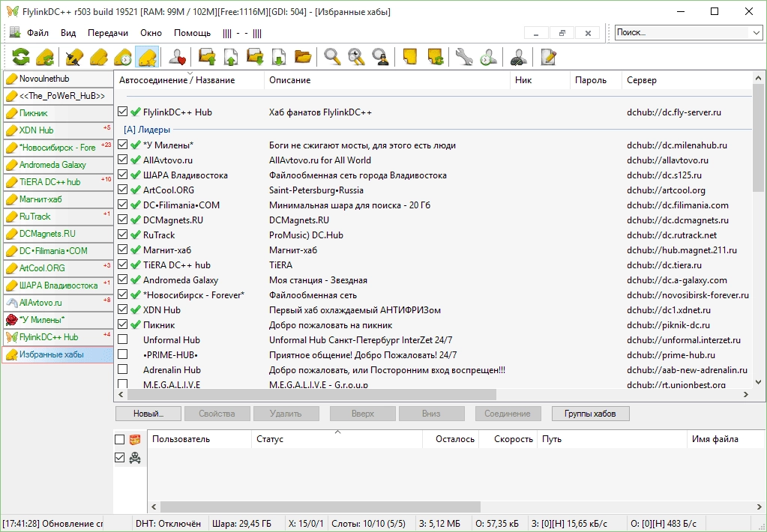Uncheck autoconnect for *У Милены*

click(123, 145)
